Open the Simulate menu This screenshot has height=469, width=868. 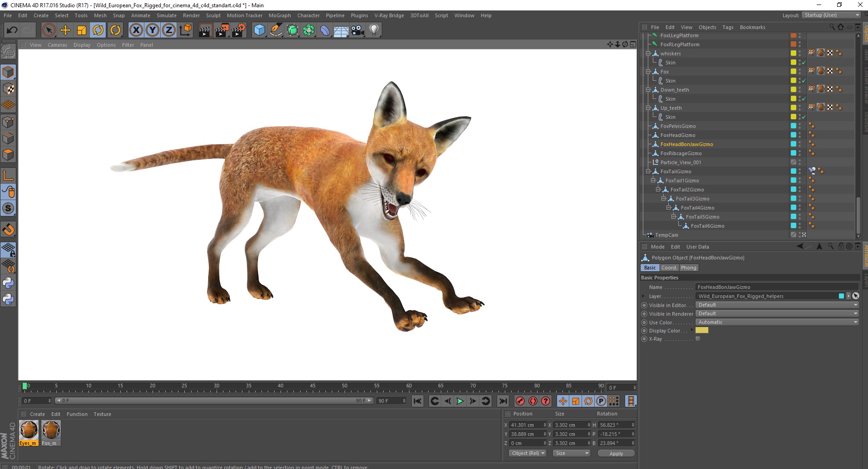click(x=167, y=15)
